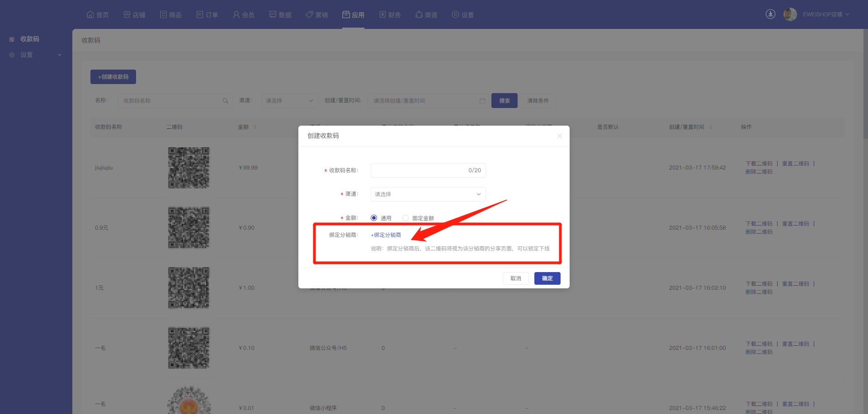The height and width of the screenshot is (414, 868).
Task: Click the download icon in top bar
Action: coord(770,14)
